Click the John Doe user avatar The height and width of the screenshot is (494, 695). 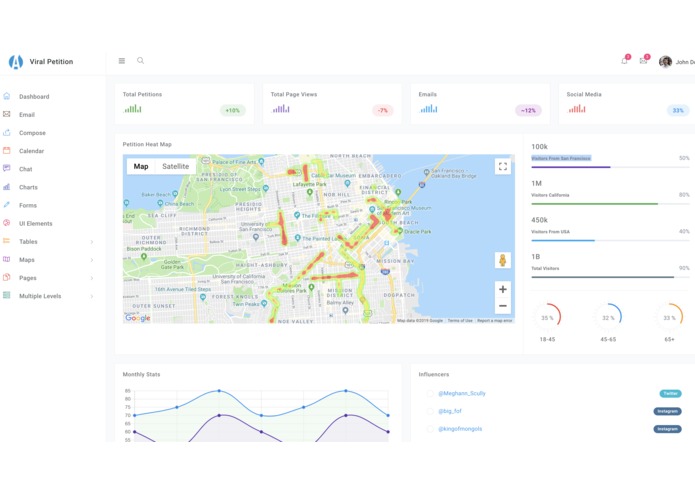pos(665,62)
